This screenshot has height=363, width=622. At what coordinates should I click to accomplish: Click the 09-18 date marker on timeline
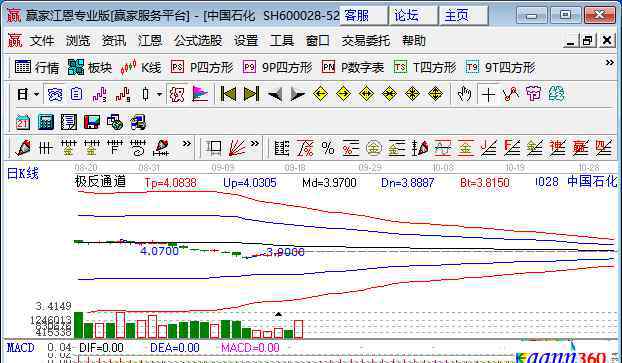295,168
